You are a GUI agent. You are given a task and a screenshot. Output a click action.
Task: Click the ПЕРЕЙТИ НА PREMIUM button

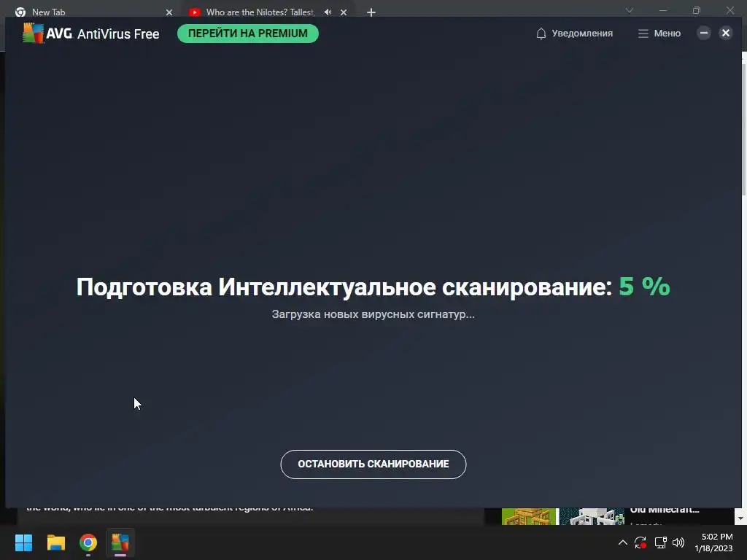coord(248,34)
